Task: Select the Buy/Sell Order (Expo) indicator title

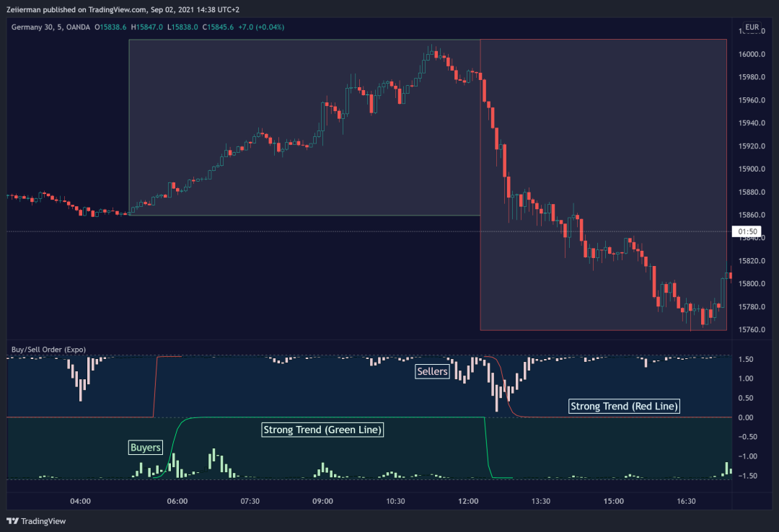Action: 48,350
